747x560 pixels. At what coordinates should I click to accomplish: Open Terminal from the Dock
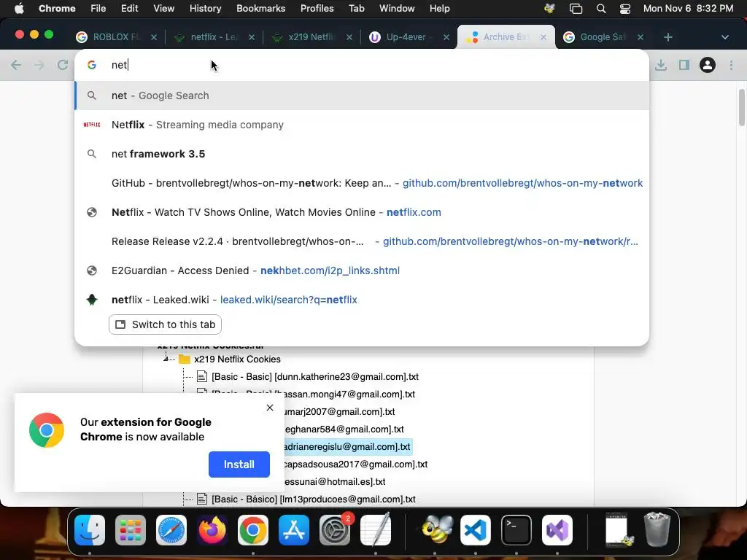pyautogui.click(x=516, y=530)
